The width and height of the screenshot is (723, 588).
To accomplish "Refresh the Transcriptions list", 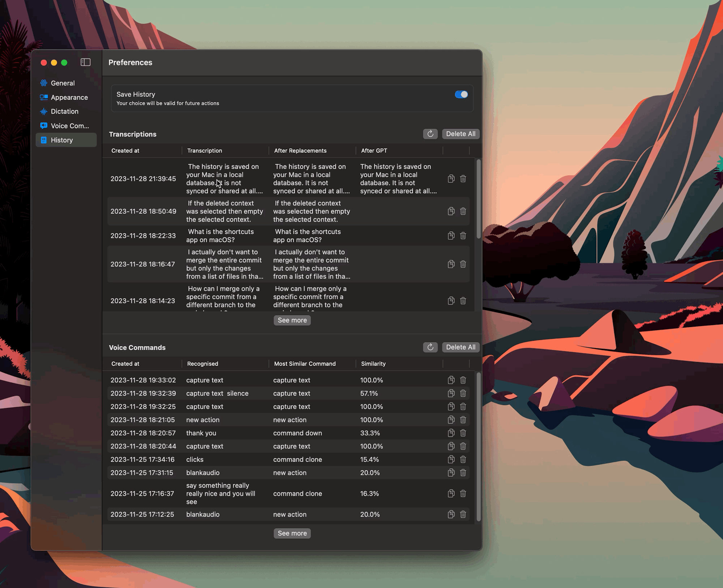I will coord(430,134).
